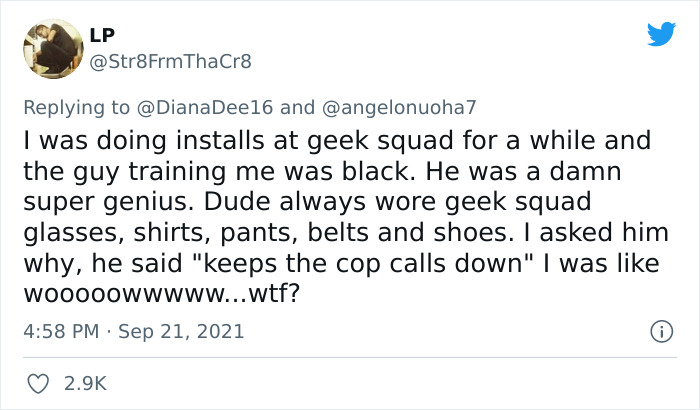Click the tweet's first line about installs

click(x=335, y=140)
